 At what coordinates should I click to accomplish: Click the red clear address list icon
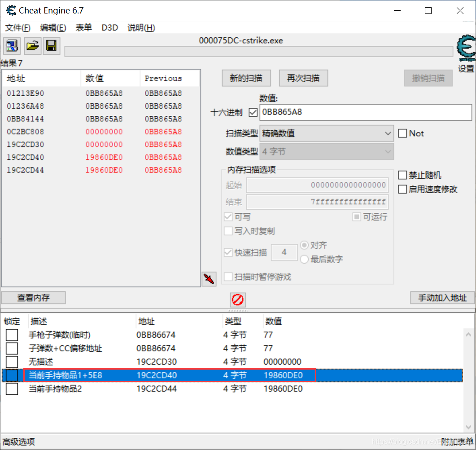point(238,300)
